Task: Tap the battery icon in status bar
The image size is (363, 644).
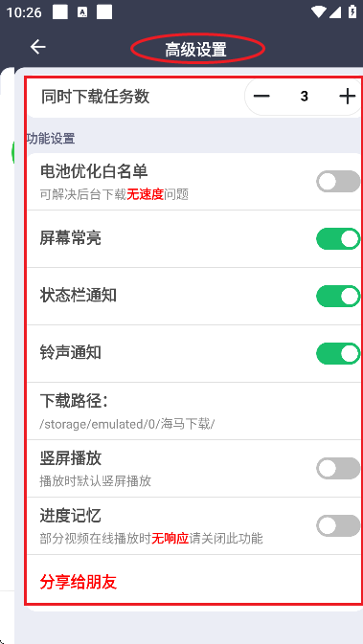Action: pos(352,11)
